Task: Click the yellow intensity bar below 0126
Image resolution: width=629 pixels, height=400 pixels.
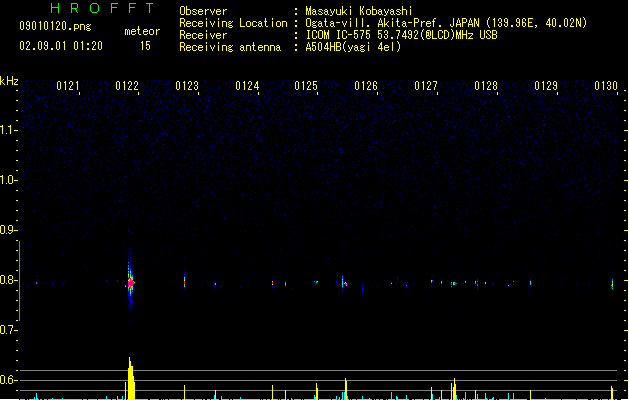Action: tap(345, 389)
